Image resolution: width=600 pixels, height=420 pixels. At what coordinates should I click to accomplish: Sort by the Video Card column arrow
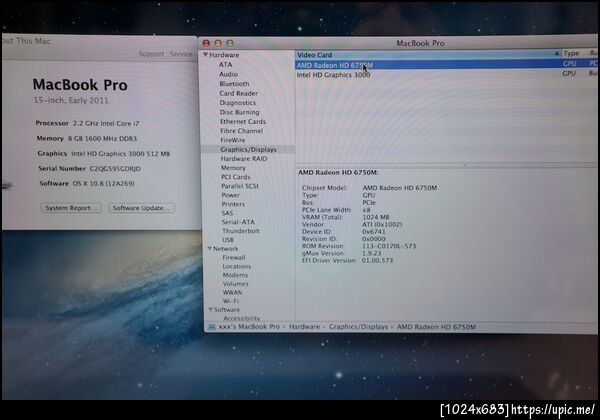[x=557, y=54]
